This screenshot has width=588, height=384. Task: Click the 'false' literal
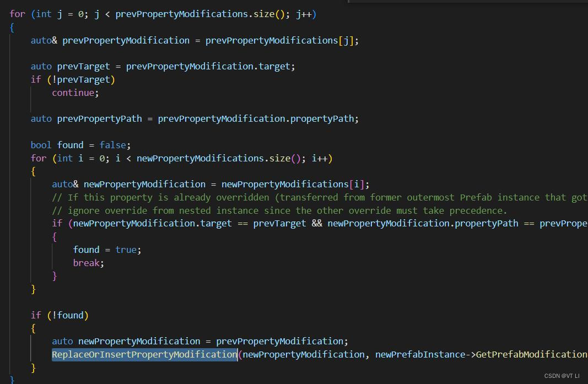[x=112, y=145]
